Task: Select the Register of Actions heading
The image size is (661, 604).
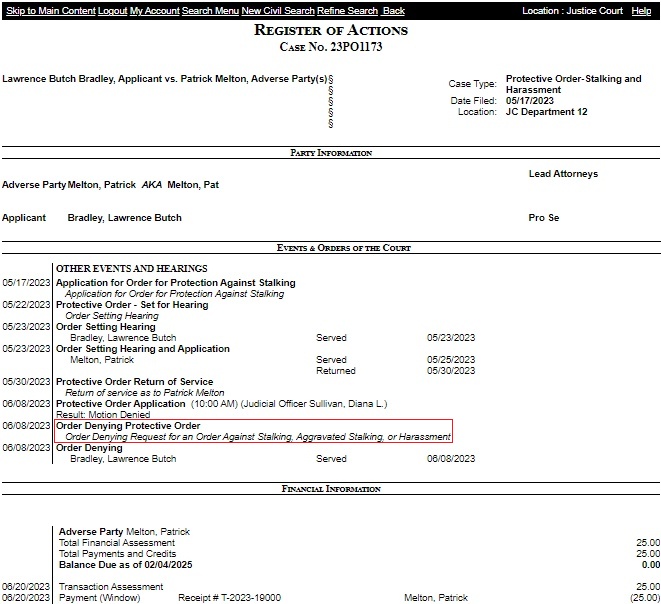Action: pyautogui.click(x=331, y=30)
